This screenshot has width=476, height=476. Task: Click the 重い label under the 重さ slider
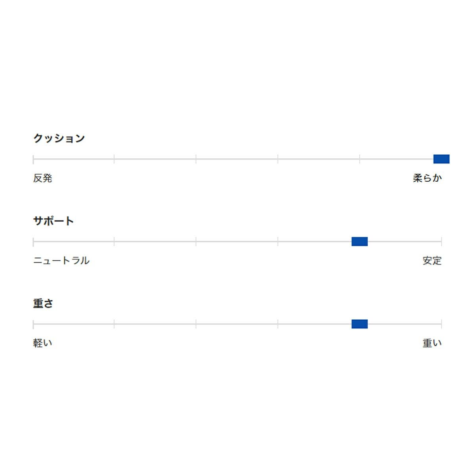432,343
